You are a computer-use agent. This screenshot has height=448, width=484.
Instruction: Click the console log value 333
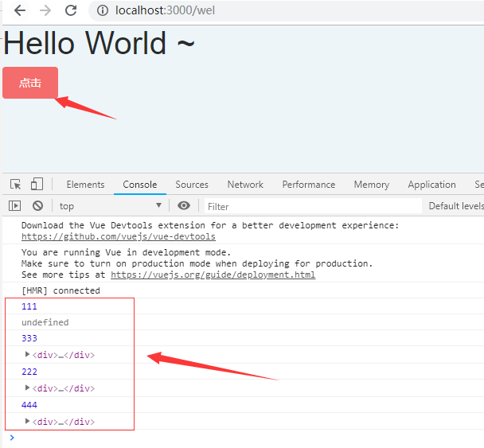29,338
